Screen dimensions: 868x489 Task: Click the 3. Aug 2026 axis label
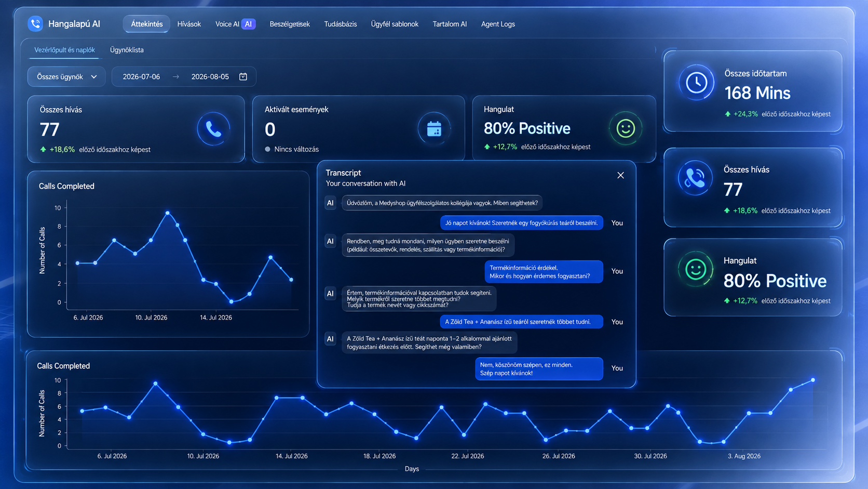[x=744, y=456]
